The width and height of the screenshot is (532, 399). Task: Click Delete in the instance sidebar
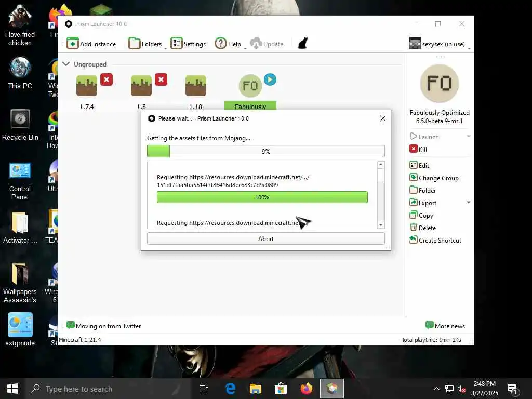[423, 228]
